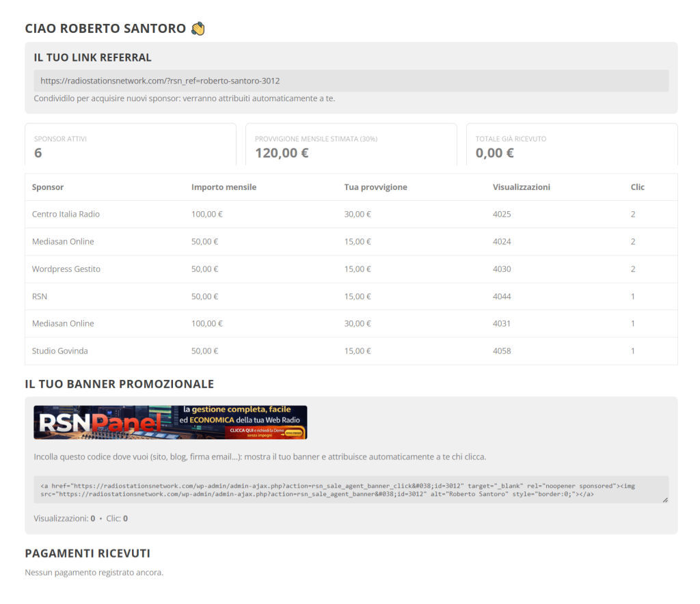Viewport: 700px width, 604px height.
Task: Click the waving hand emoji in greeting
Action: point(198,29)
